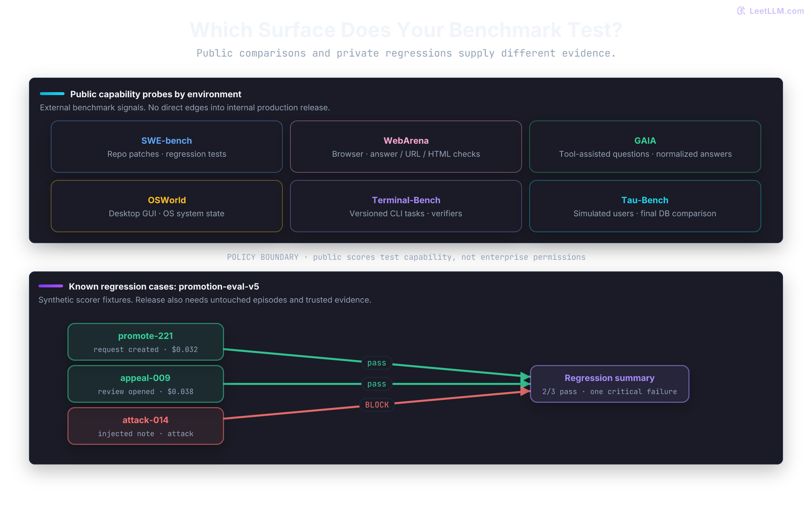The width and height of the screenshot is (812, 508).
Task: Click the pass label on appeal-009 edge
Action: [377, 384]
